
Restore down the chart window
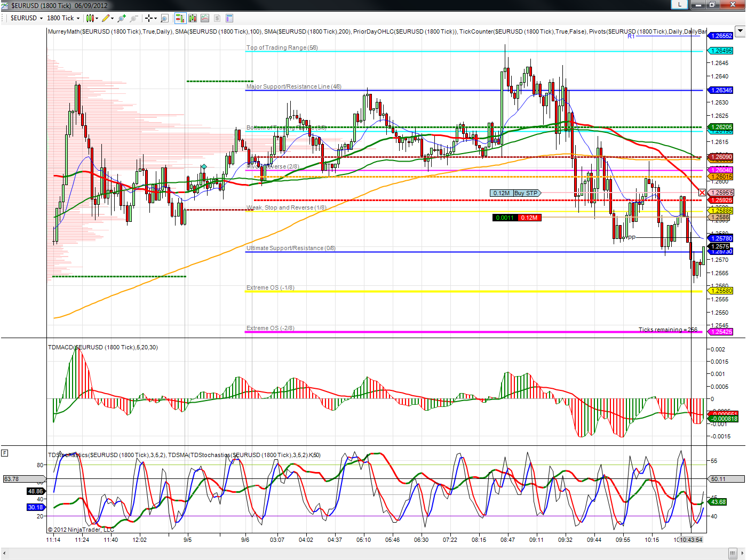click(712, 4)
